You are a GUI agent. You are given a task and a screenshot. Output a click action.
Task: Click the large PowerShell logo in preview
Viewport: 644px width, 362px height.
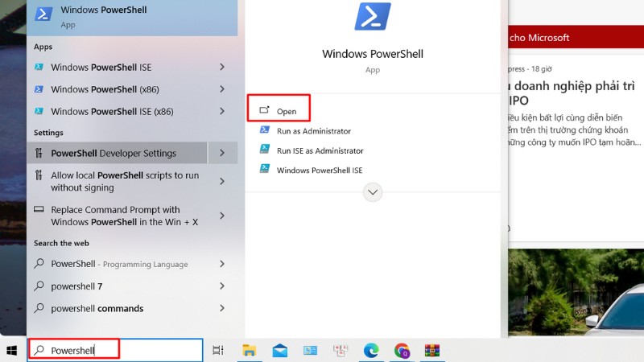tap(373, 16)
